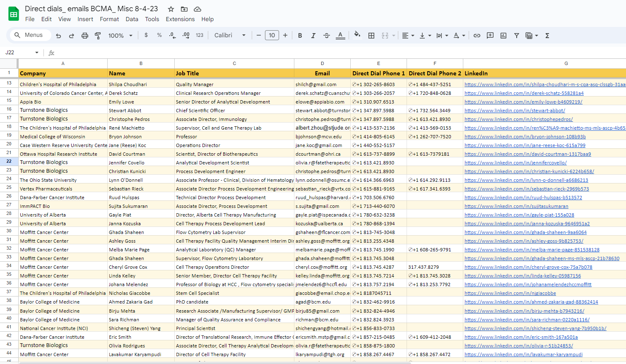Open Shilpa Choudhari's LinkedIn link

545,84
